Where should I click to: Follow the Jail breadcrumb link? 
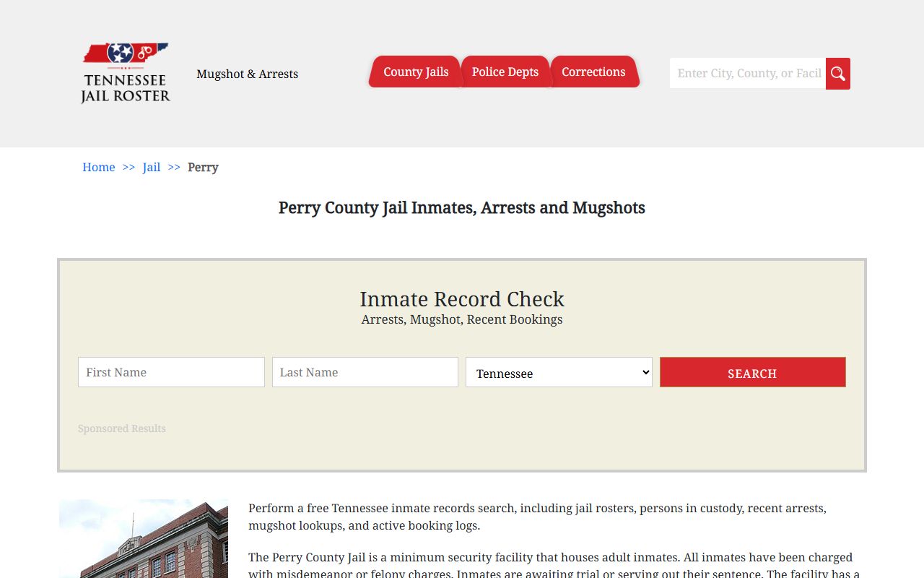(x=152, y=167)
